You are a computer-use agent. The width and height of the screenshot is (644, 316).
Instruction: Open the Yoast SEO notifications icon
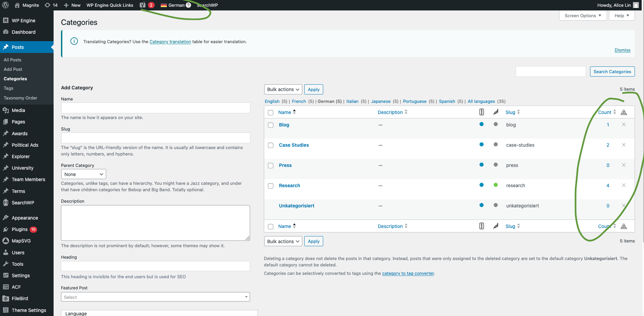pos(143,5)
